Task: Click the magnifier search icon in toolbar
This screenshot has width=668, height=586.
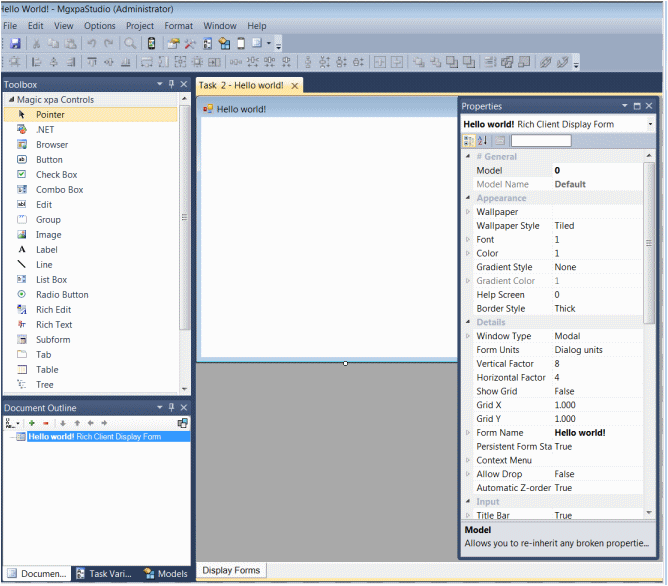Action: [x=130, y=44]
